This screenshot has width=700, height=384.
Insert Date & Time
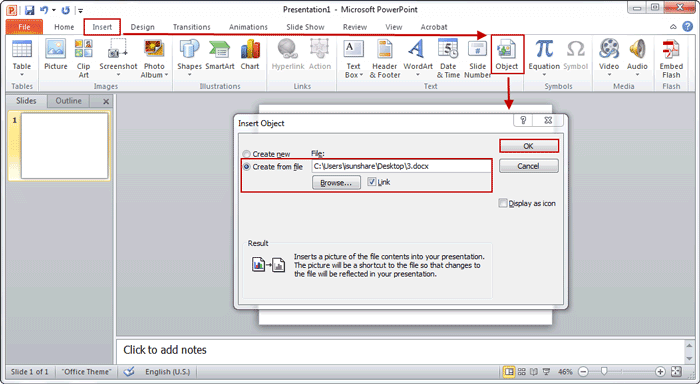point(448,58)
